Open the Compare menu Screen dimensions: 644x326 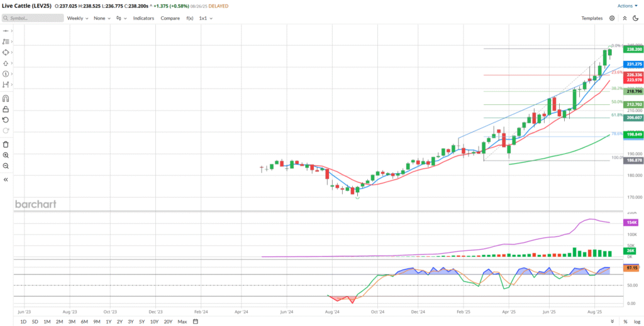pos(170,18)
